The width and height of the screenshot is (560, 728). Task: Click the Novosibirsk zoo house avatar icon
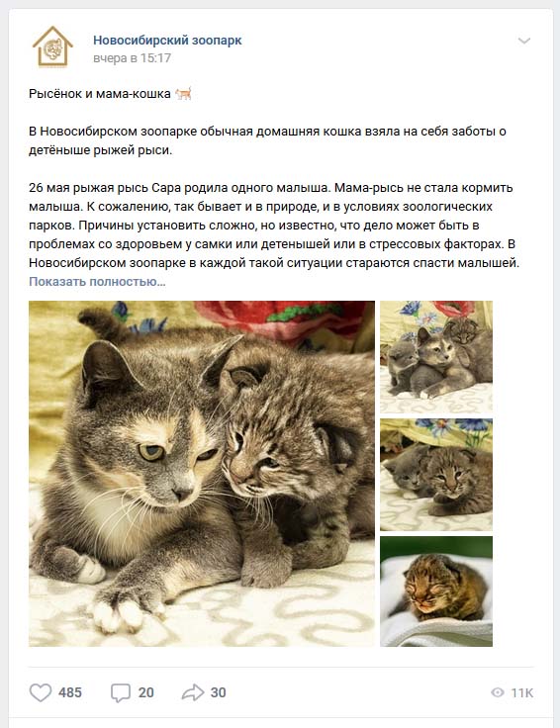(x=52, y=46)
